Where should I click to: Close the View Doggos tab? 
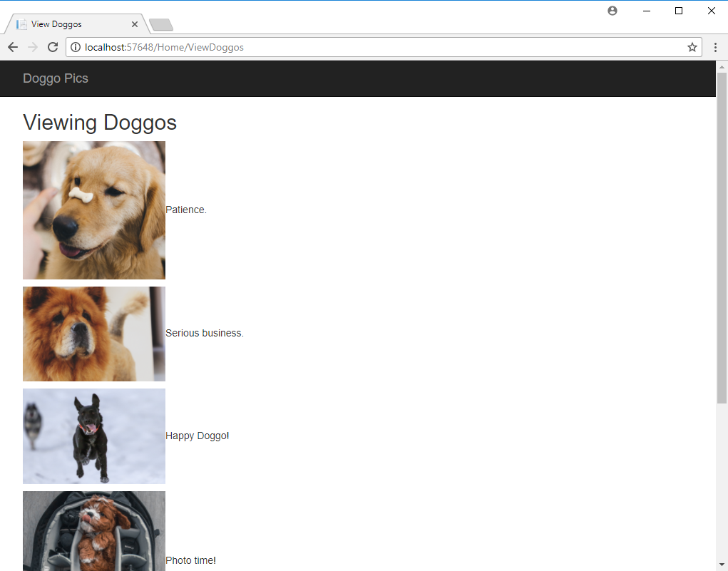[x=135, y=24]
